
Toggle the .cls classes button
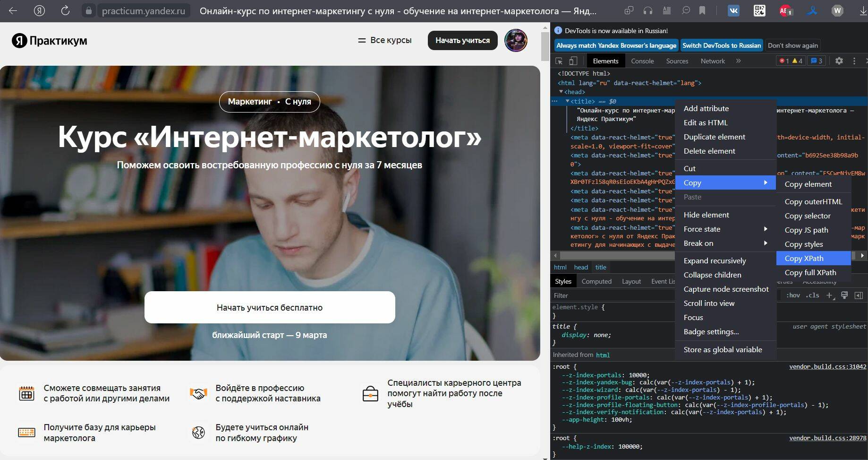click(x=812, y=295)
